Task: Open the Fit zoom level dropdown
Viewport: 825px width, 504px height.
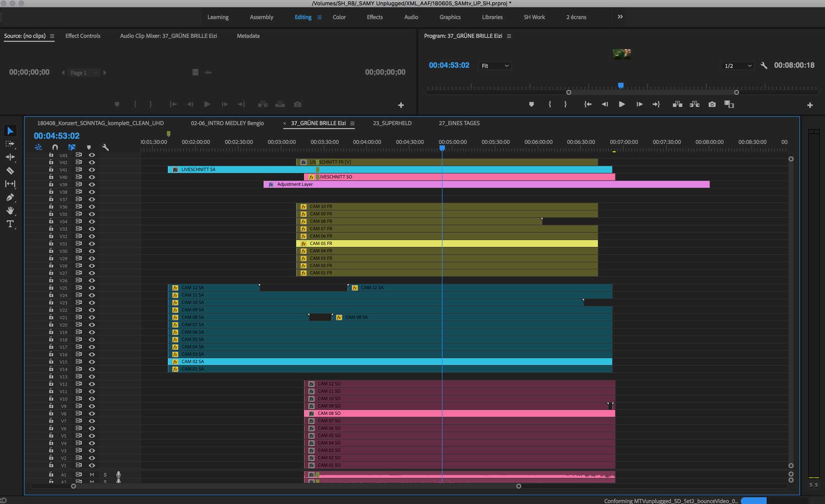Action: (495, 66)
